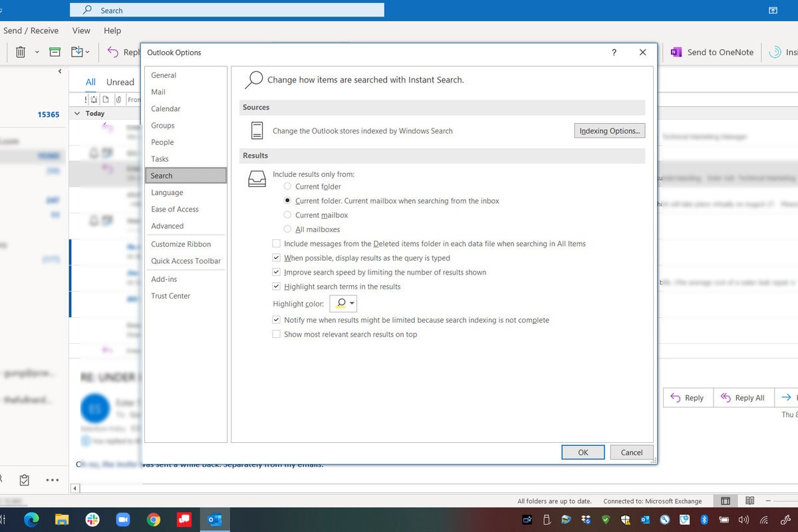
Task: Open Slack from the taskbar
Action: click(92, 520)
